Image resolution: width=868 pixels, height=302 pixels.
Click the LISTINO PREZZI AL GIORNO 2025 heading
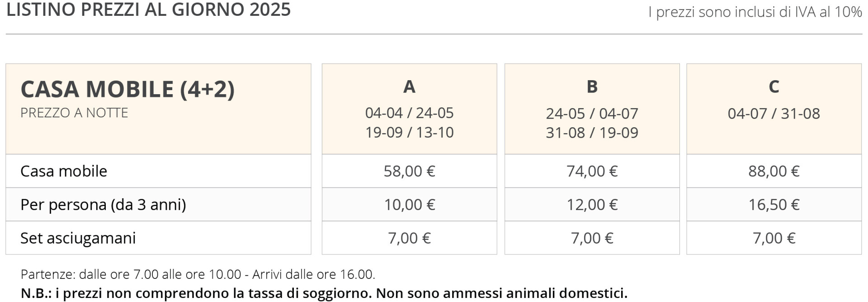[149, 10]
